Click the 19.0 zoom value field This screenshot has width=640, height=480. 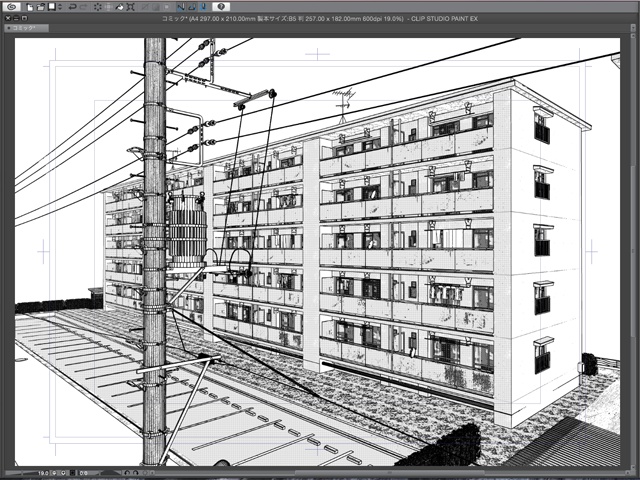click(x=44, y=473)
